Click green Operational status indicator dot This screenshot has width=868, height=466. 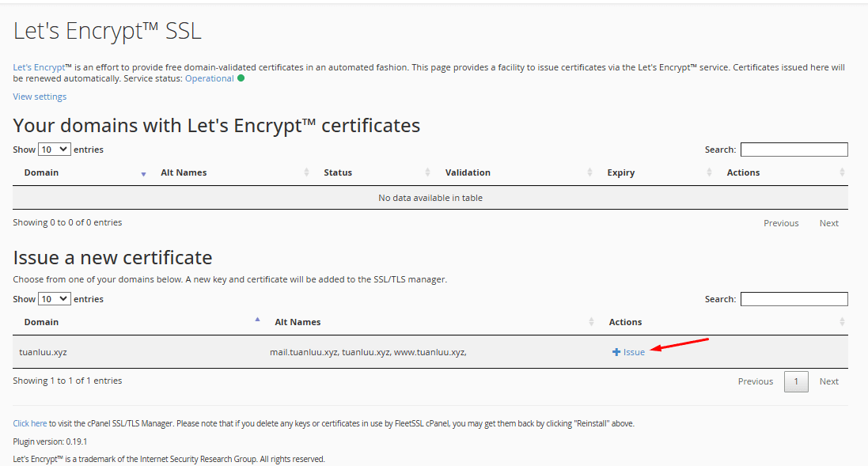click(241, 78)
